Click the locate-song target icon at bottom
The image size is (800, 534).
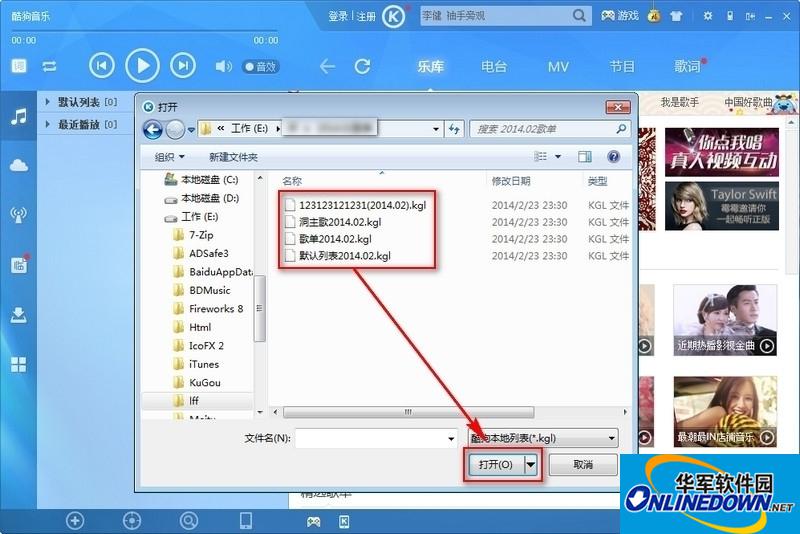click(131, 520)
